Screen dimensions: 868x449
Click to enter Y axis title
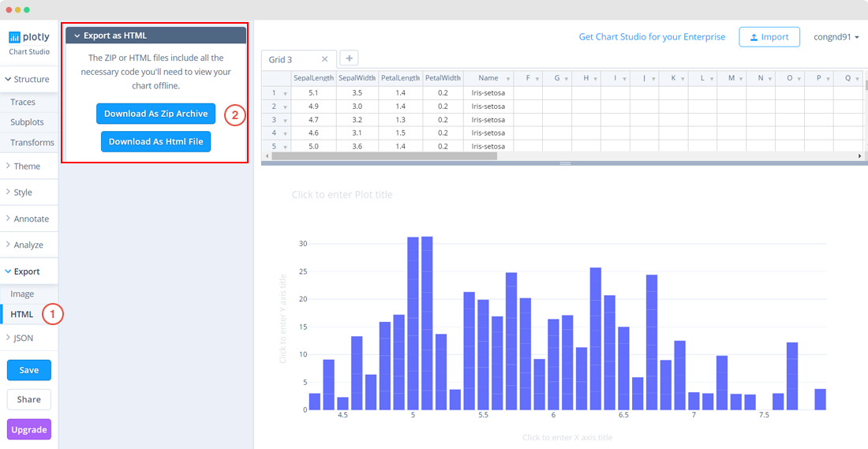[x=282, y=318]
